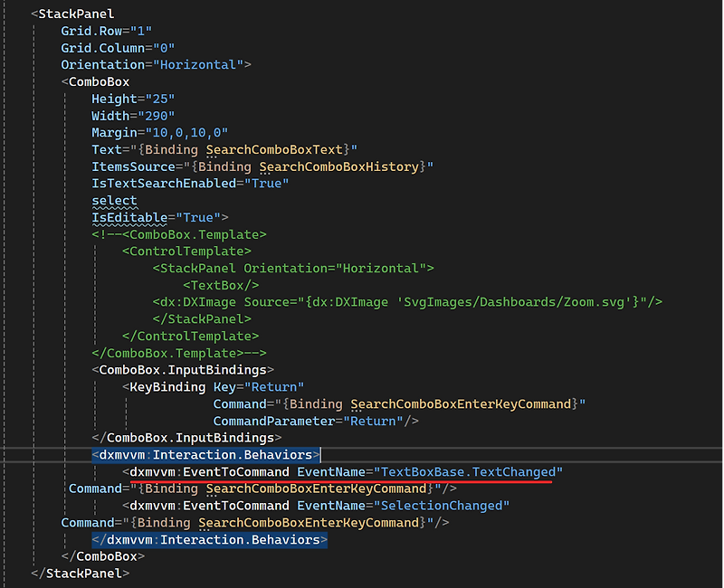724x588 pixels.
Task: Click the highlighted closing /dxmvvm:Interaction.Behaviors tag
Action: pos(210,540)
